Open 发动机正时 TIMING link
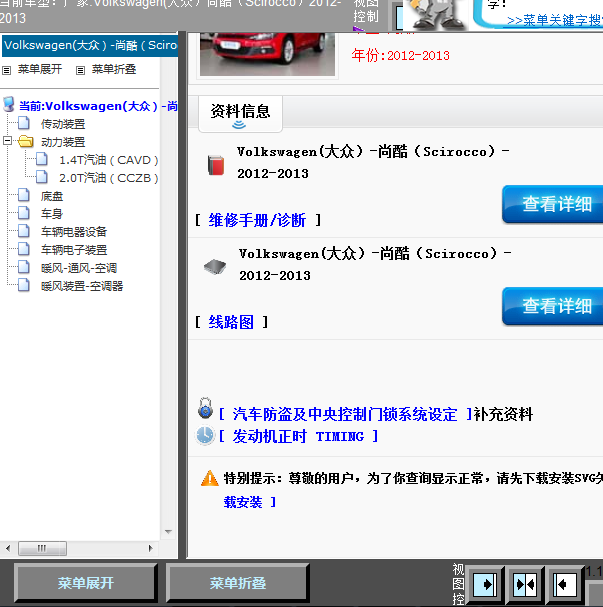Viewport: 603px width, 607px height. (298, 437)
